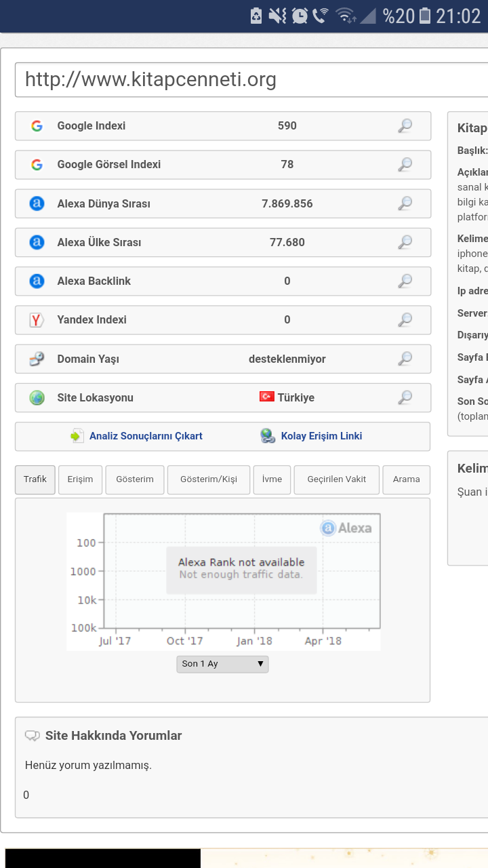Open the Son 1 Ay period dropdown

(x=222, y=664)
